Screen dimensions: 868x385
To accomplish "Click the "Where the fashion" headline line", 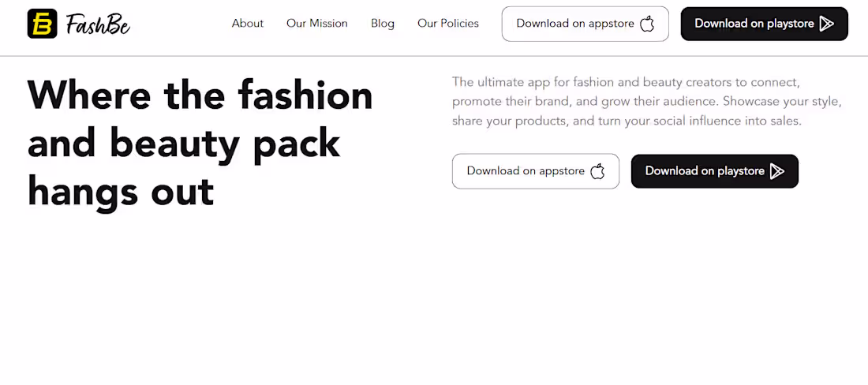I will (x=200, y=95).
